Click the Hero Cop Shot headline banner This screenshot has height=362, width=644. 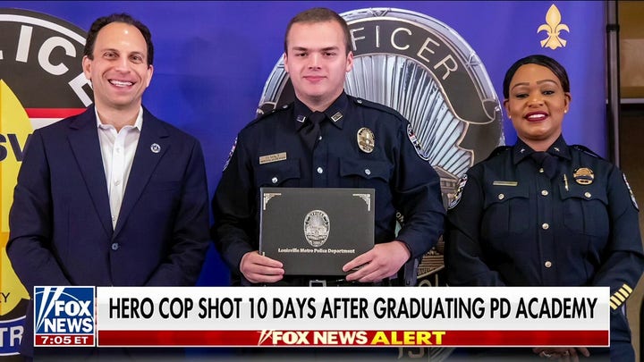[352, 308]
